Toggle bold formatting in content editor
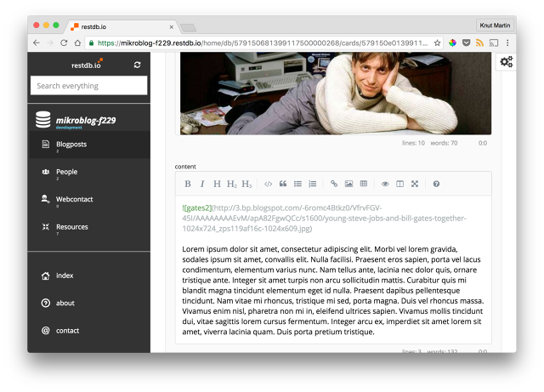The width and height of the screenshot is (544, 392). [188, 184]
